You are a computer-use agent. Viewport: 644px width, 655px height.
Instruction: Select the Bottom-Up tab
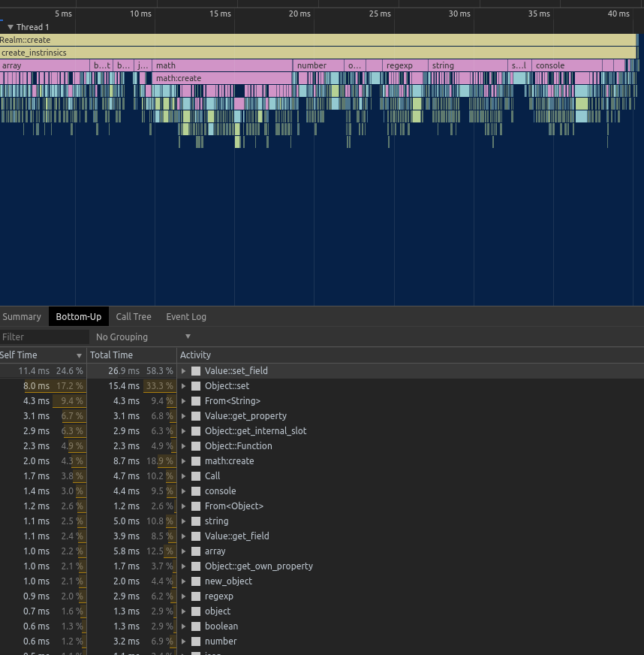tap(79, 317)
